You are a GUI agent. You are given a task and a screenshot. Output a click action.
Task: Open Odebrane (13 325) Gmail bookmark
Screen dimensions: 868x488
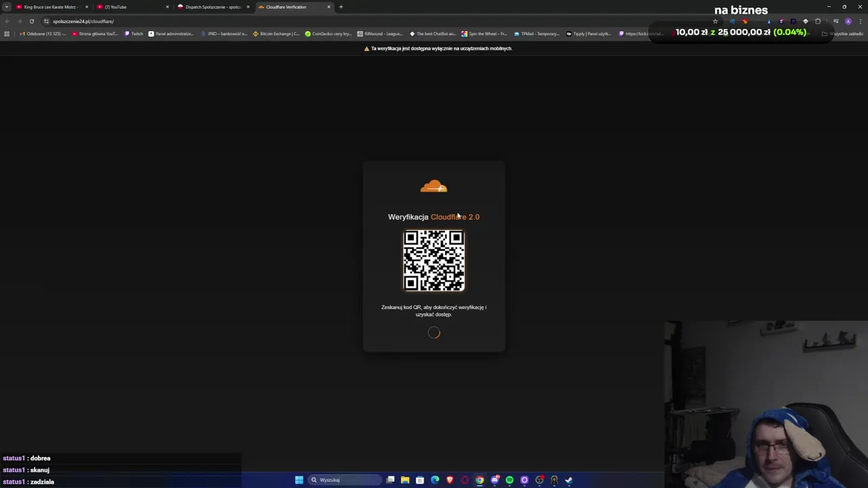(43, 34)
